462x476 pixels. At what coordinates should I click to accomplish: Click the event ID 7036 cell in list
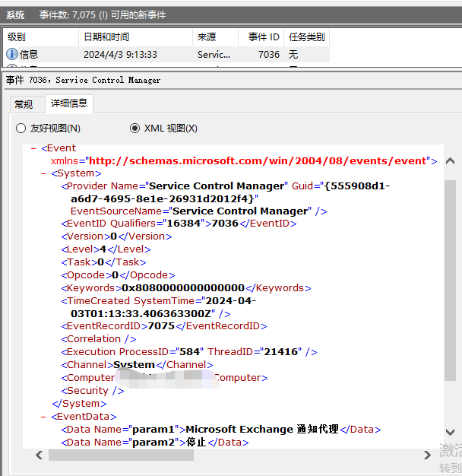tap(269, 55)
